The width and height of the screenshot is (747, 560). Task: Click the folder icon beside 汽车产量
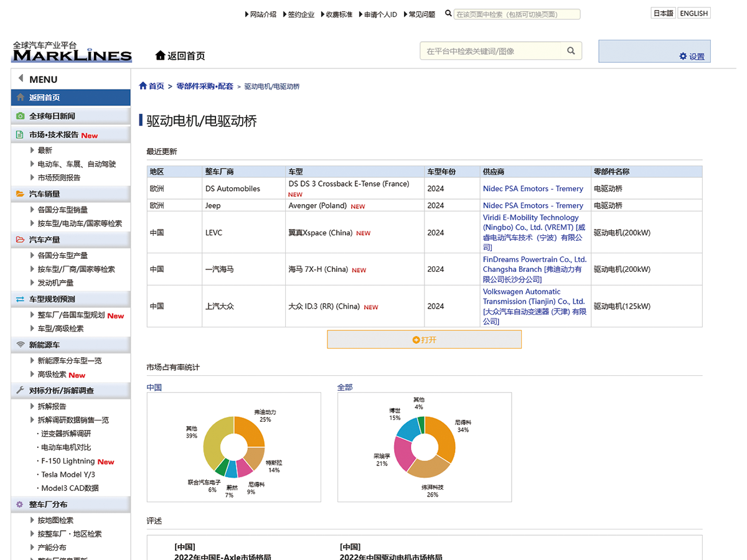coord(21,240)
